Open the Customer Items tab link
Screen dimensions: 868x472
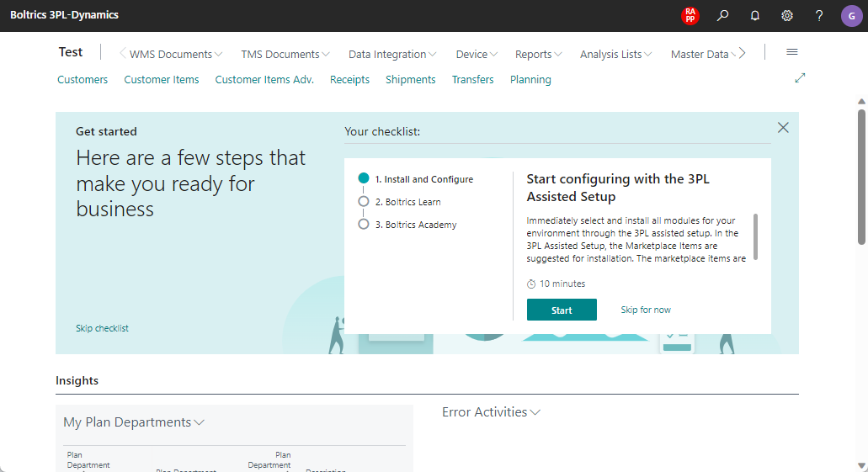(x=162, y=80)
